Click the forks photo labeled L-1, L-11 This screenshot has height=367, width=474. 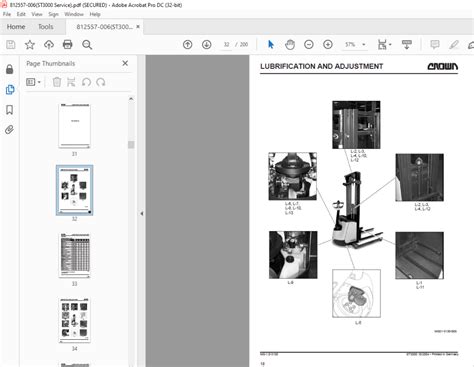[x=419, y=255]
